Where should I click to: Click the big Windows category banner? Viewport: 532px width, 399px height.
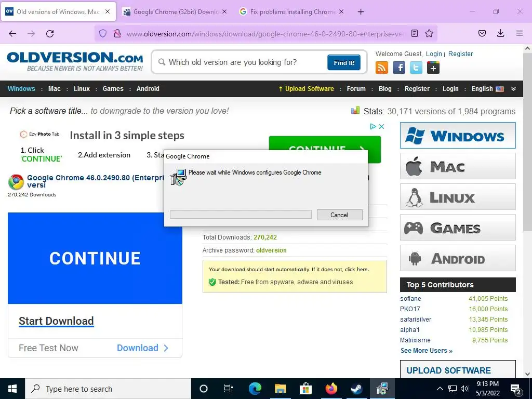click(458, 136)
